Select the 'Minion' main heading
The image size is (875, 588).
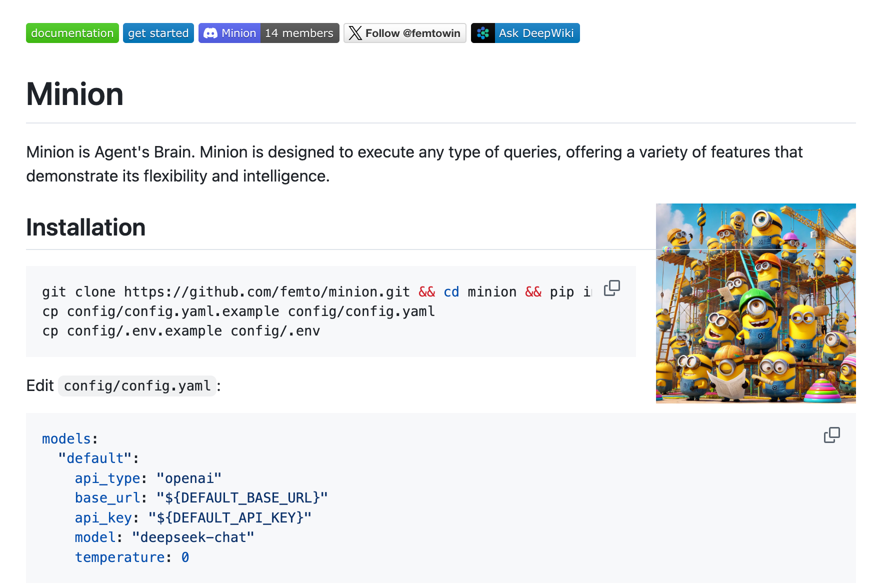(75, 94)
